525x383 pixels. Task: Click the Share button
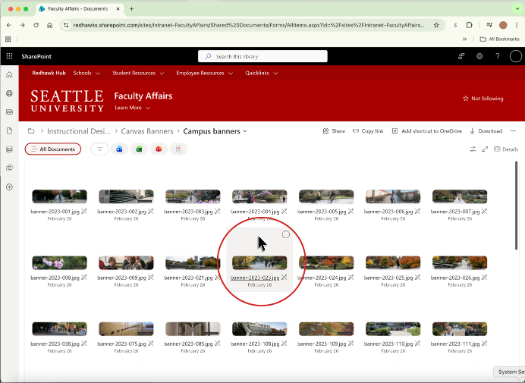click(333, 131)
